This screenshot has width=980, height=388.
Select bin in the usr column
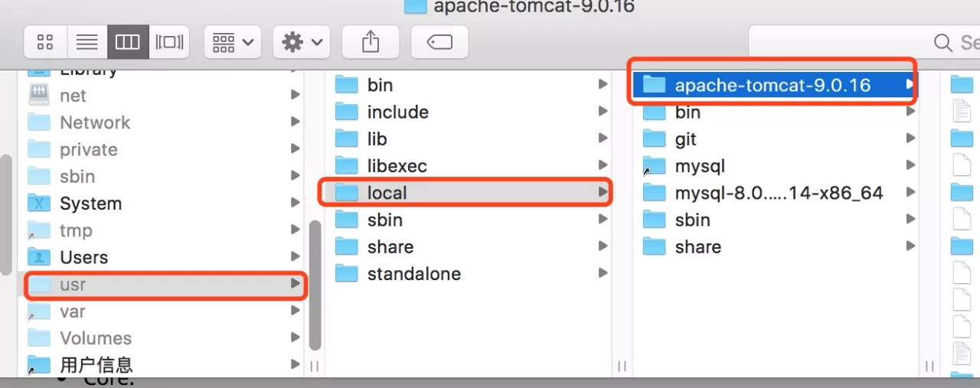tap(469, 85)
